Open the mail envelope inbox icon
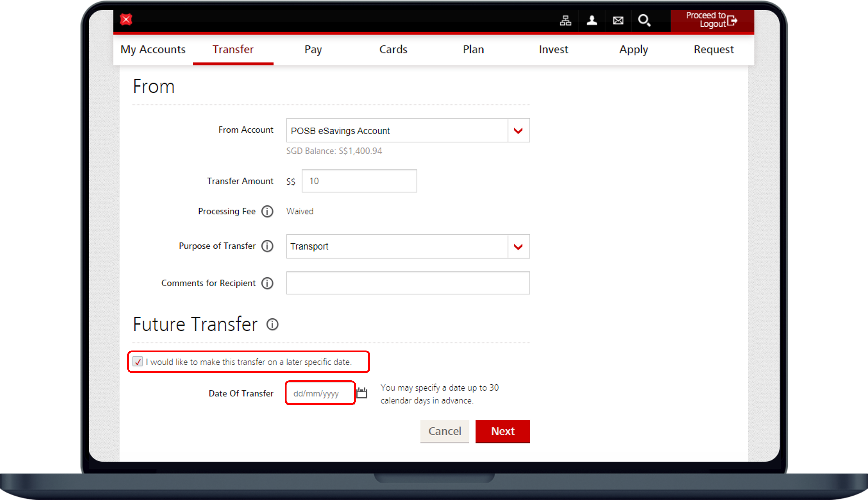 618,21
